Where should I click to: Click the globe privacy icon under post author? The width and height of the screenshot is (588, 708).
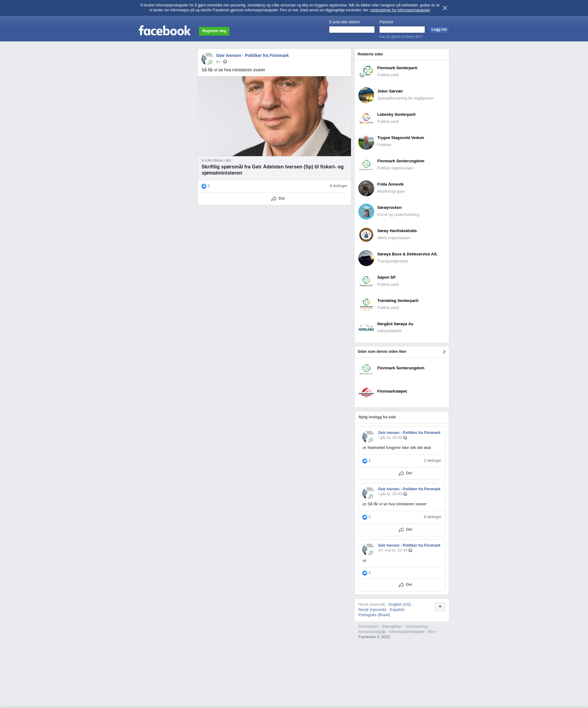pos(225,62)
